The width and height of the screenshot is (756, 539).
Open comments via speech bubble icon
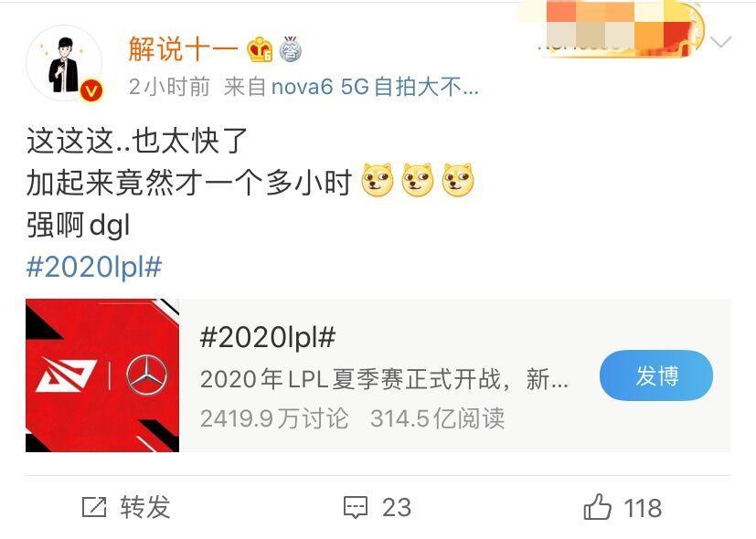[x=356, y=507]
